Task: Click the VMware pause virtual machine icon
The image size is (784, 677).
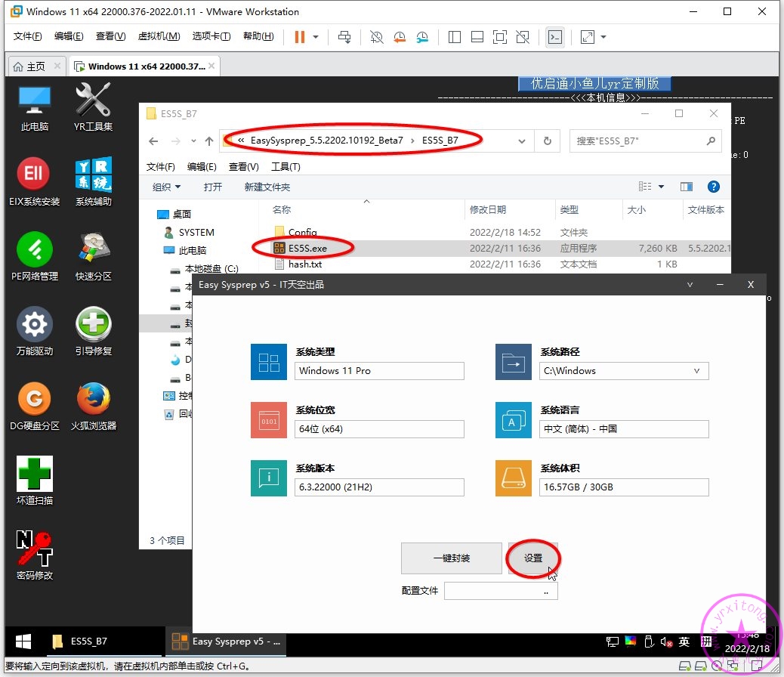Action: click(x=300, y=36)
